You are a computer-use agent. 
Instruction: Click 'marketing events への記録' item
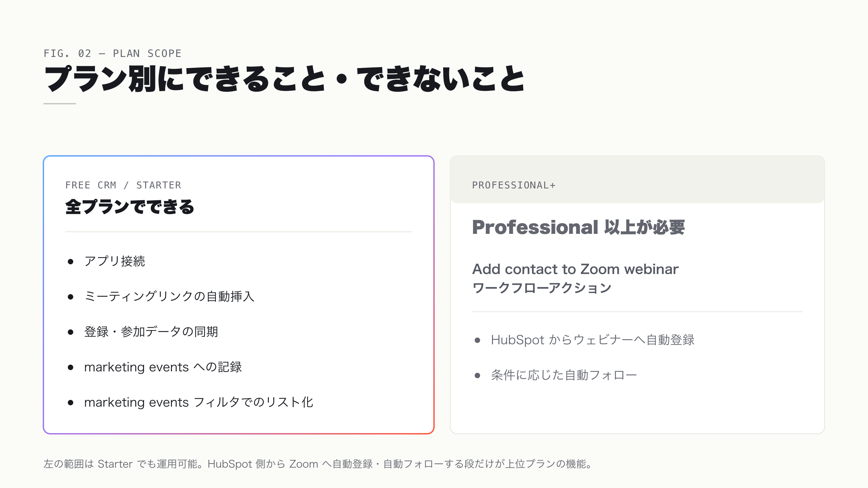(x=163, y=367)
